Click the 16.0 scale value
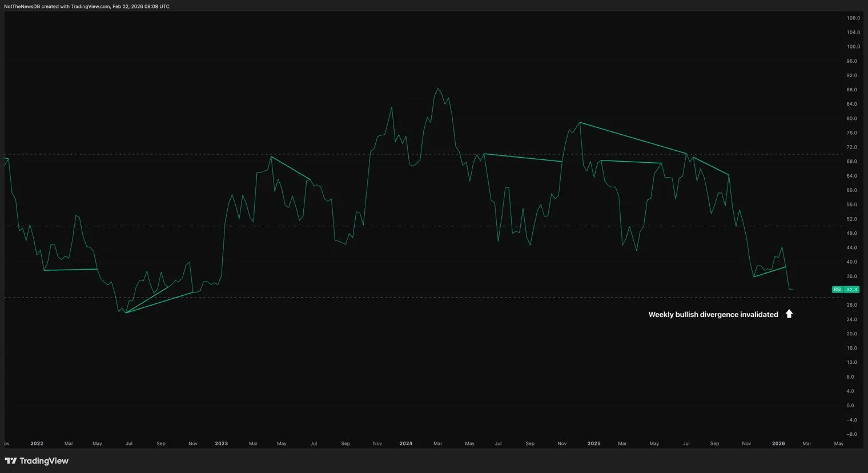 tap(851, 348)
